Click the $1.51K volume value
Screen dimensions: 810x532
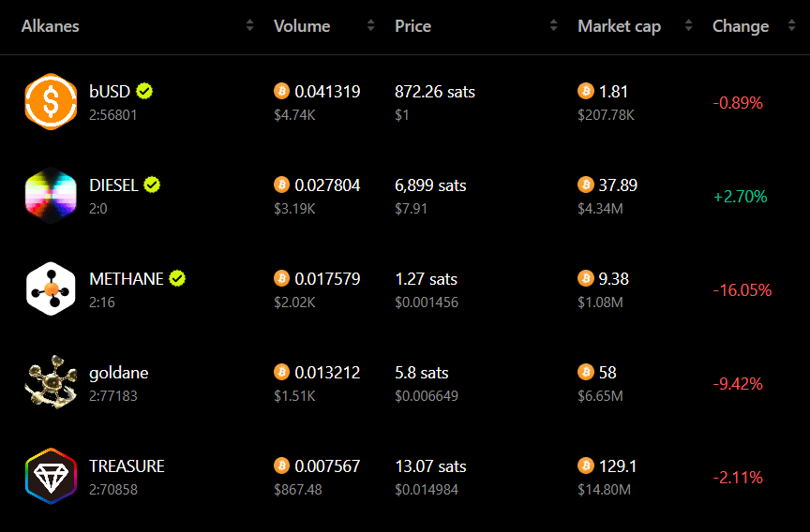[x=294, y=396]
